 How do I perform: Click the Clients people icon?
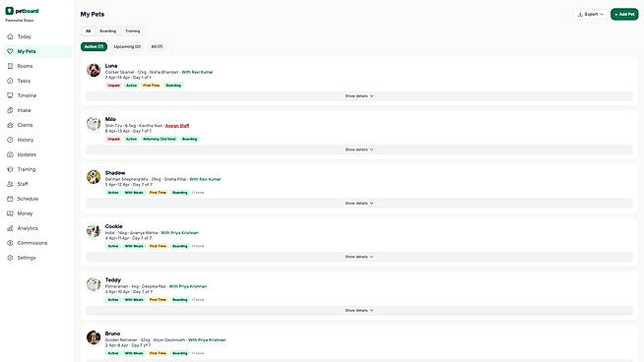click(x=10, y=125)
